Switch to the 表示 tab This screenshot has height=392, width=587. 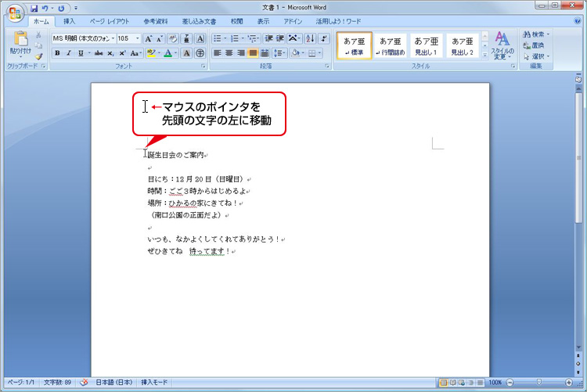click(263, 21)
